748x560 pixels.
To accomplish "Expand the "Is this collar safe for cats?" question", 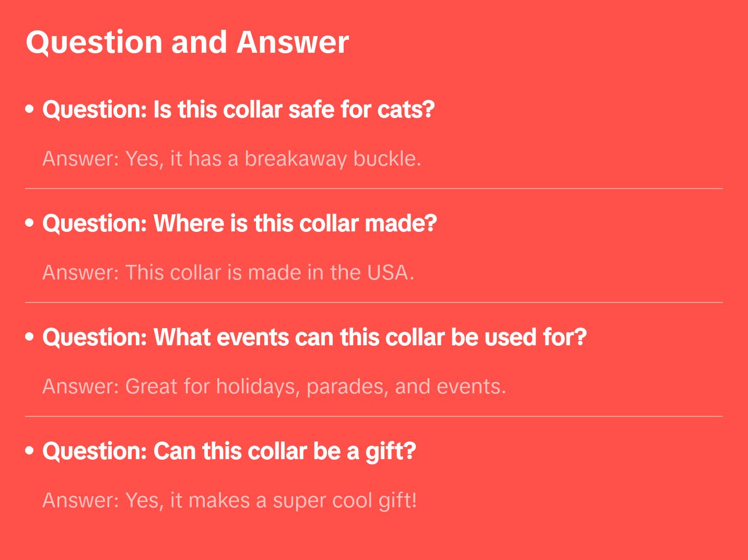I will [x=238, y=110].
